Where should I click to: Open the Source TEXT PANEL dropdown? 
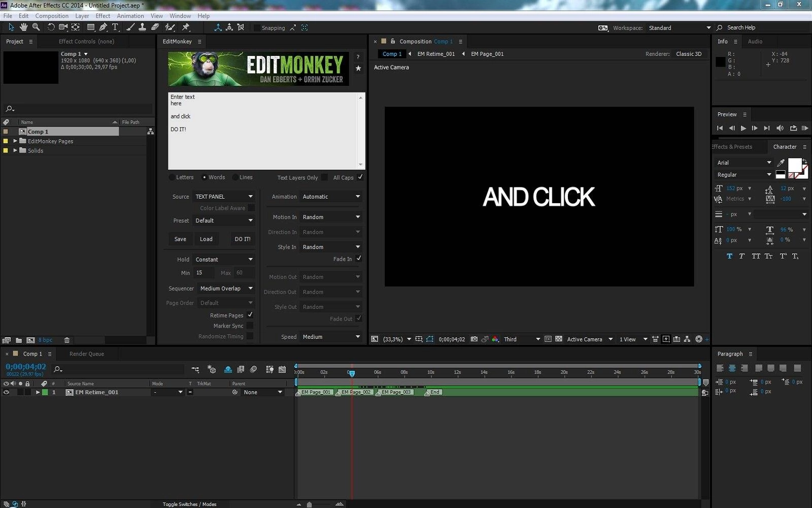224,197
